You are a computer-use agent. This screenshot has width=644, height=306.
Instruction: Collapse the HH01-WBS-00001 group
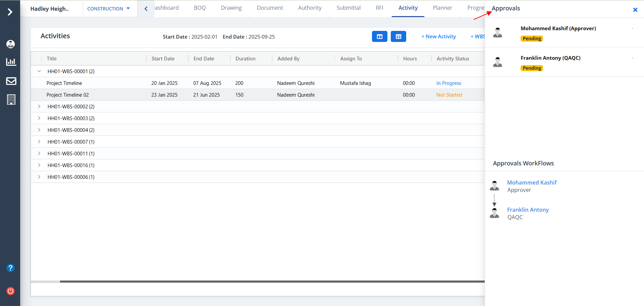click(39, 71)
